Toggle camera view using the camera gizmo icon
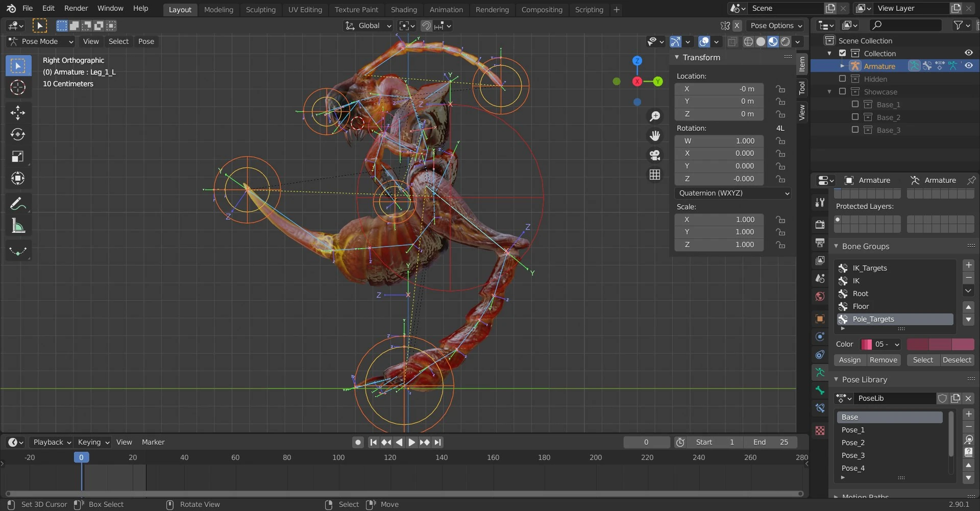The width and height of the screenshot is (980, 511). pyautogui.click(x=655, y=155)
